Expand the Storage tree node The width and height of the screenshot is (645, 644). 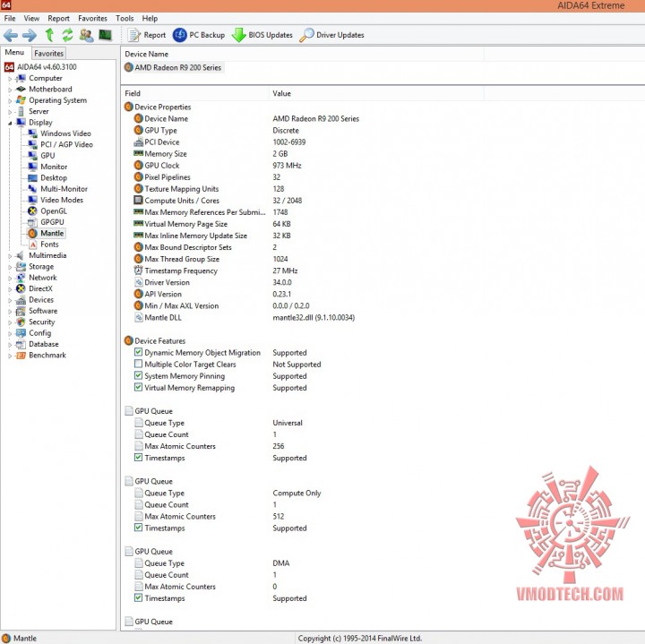[10, 267]
